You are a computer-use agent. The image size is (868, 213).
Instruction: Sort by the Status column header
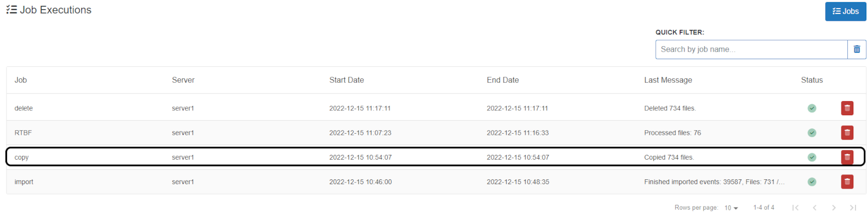click(x=812, y=80)
